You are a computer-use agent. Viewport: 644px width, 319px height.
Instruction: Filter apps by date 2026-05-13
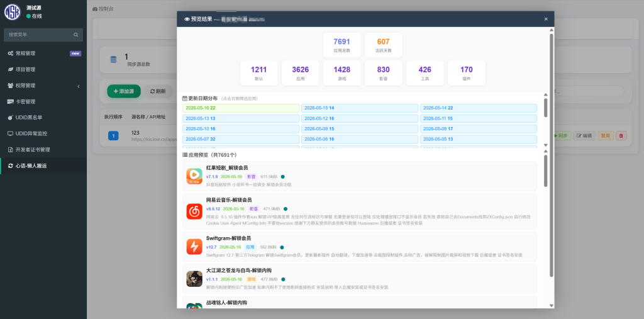pos(241,118)
